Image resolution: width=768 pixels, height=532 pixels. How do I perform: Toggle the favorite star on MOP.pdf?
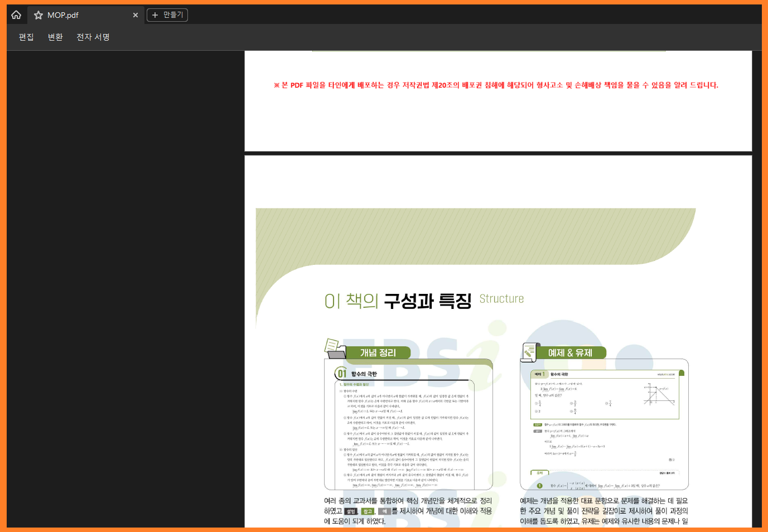(37, 15)
